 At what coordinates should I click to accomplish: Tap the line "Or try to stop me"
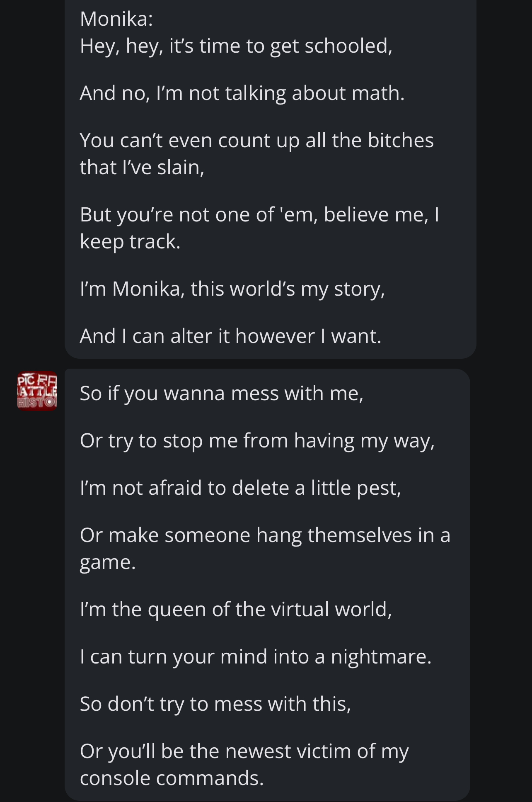[257, 440]
